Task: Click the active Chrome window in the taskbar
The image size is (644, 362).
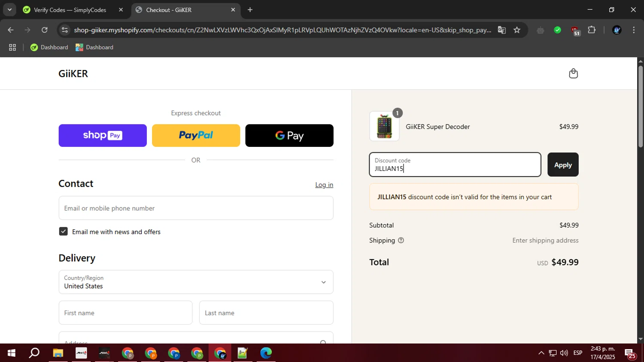Action: pos(220,353)
